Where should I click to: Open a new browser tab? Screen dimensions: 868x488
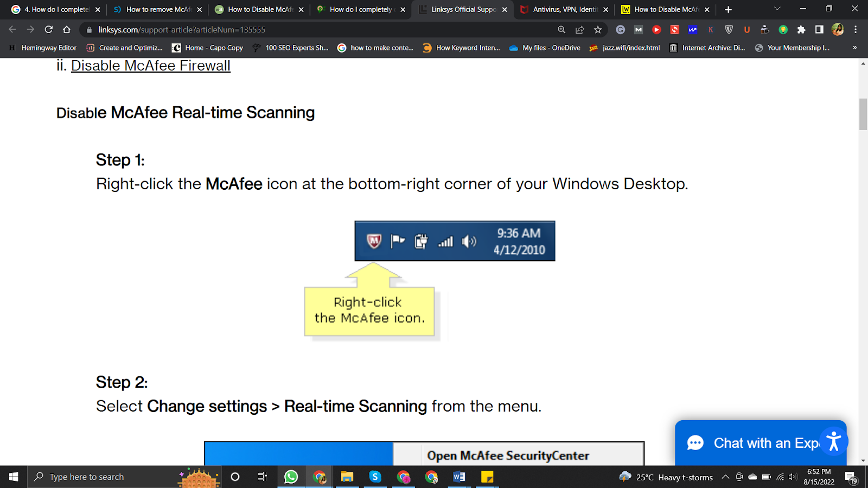click(728, 9)
